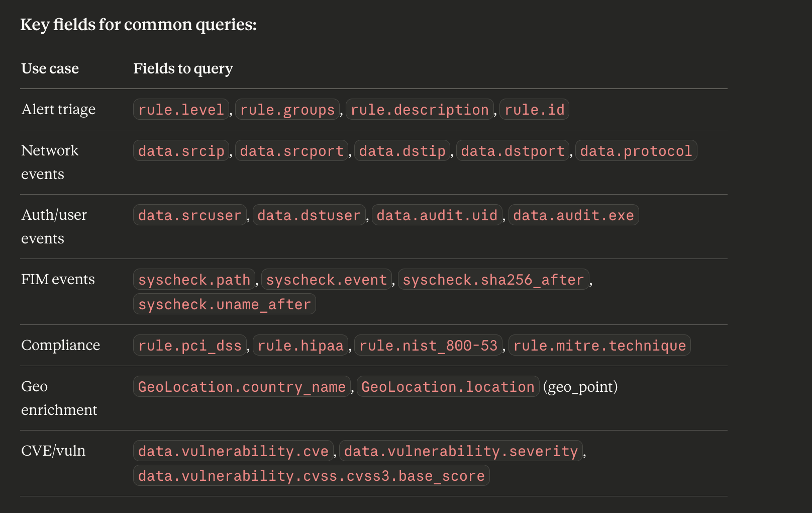Select the data.protocol field chip

click(636, 150)
